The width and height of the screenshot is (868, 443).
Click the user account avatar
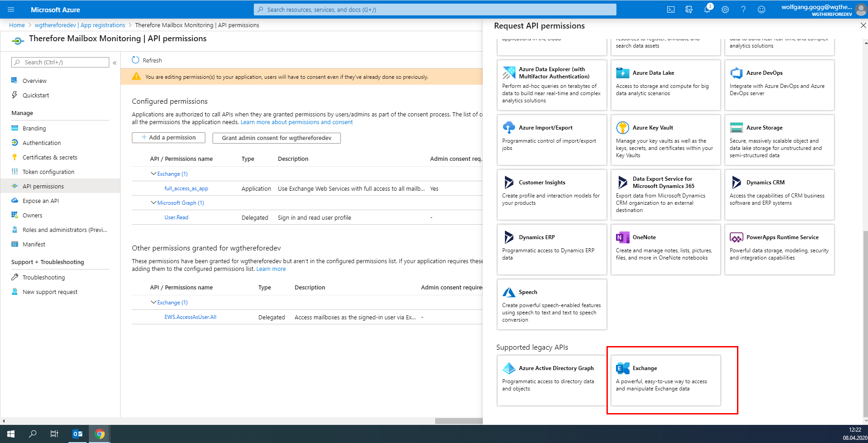[861, 10]
